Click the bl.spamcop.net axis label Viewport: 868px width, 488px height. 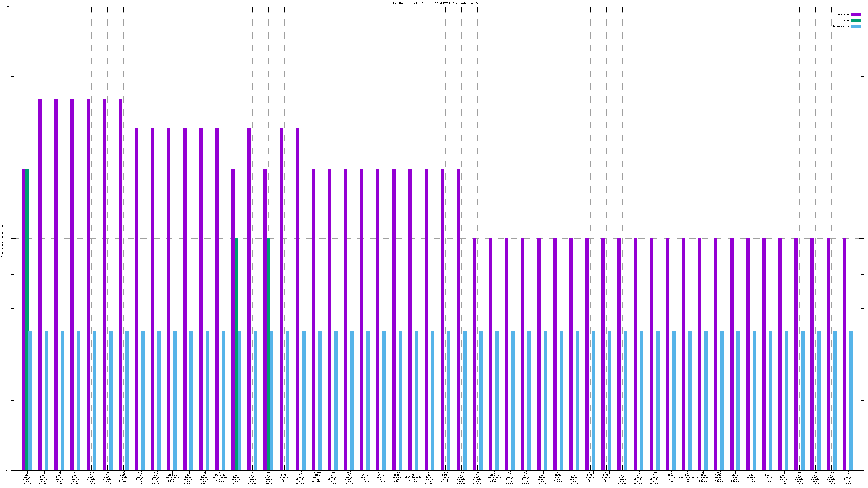pos(767,477)
